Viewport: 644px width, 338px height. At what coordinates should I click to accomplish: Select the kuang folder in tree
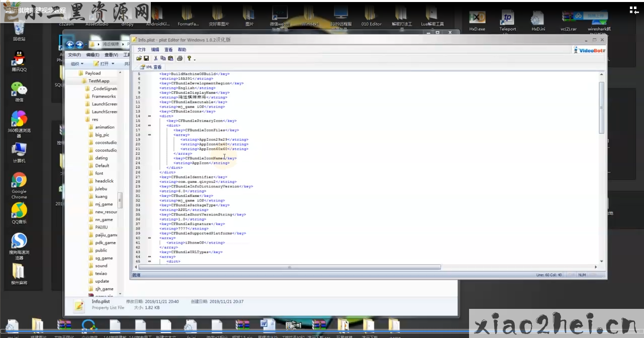point(98,196)
